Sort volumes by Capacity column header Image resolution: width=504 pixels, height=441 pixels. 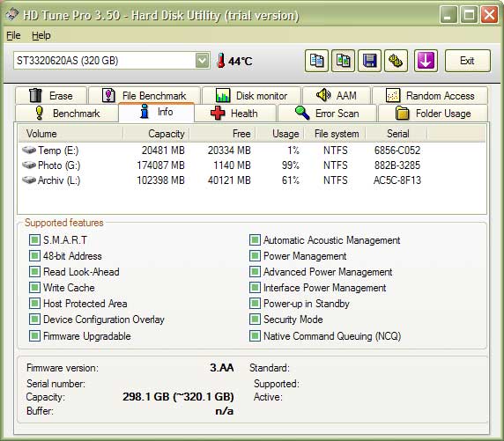tap(156, 134)
